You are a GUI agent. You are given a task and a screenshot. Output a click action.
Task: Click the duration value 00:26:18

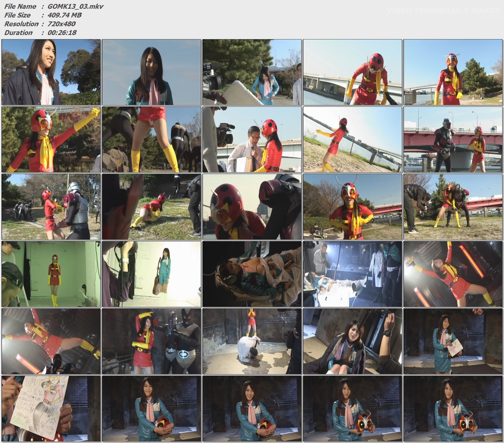pyautogui.click(x=62, y=33)
